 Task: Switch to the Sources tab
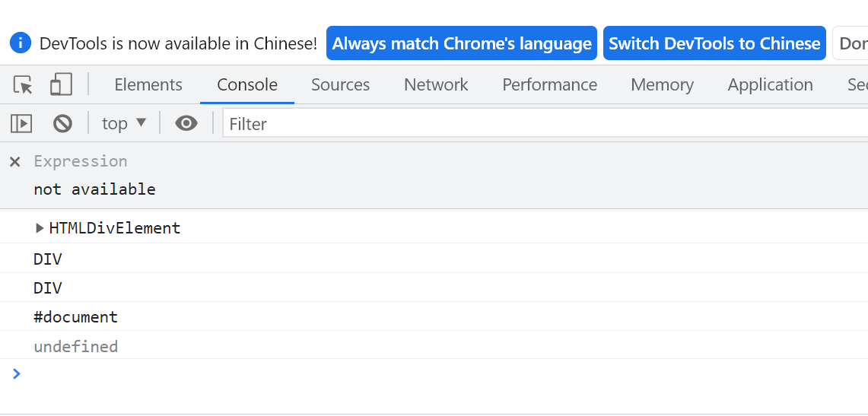click(x=341, y=84)
